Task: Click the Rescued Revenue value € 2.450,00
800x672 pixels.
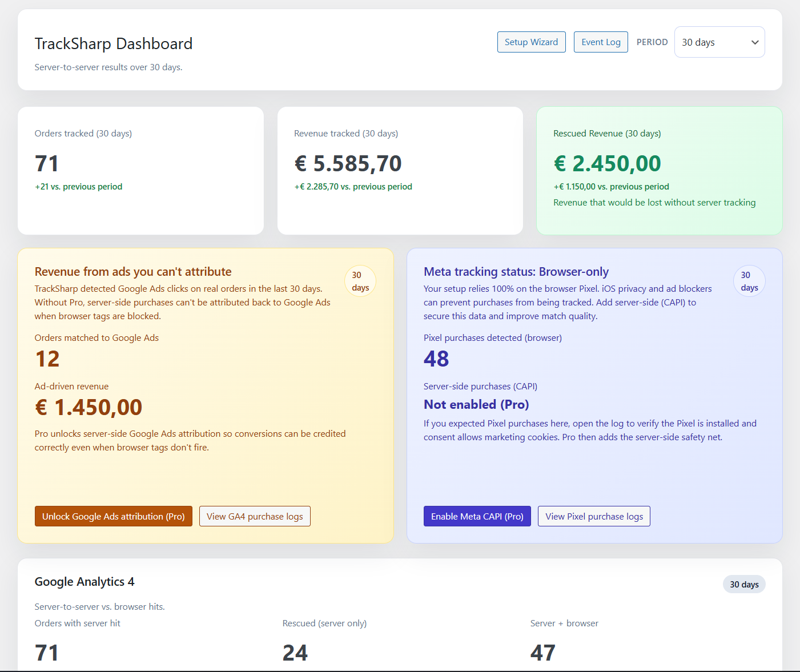Action: 607,164
